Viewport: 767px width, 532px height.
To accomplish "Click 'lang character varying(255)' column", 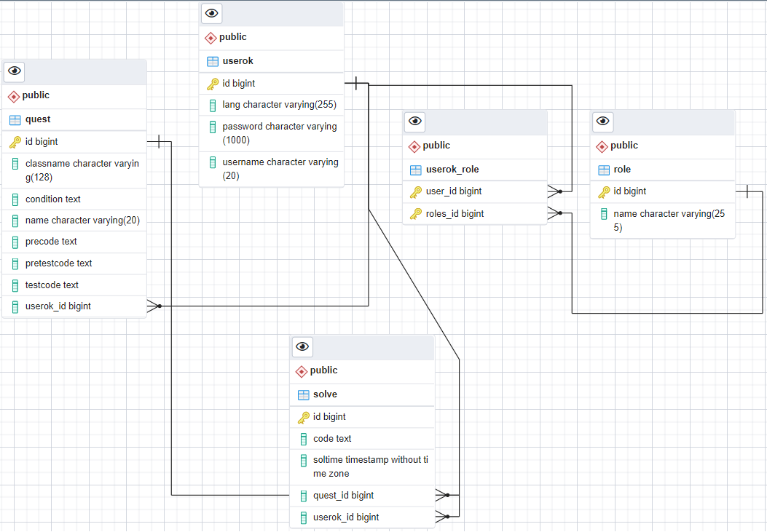I will tap(279, 105).
